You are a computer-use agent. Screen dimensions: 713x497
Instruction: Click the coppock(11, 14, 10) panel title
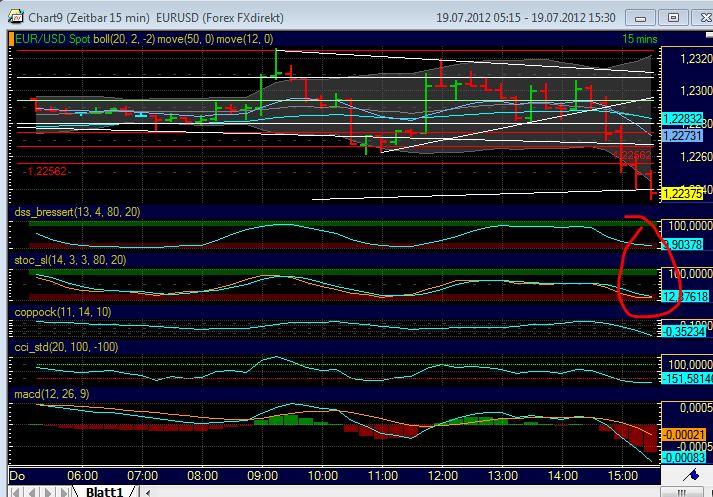[63, 312]
